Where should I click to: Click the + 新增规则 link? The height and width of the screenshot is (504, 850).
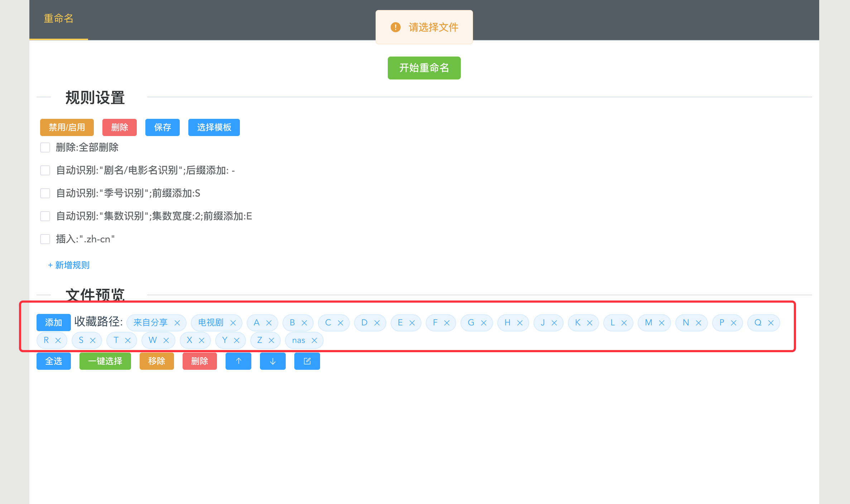(69, 265)
